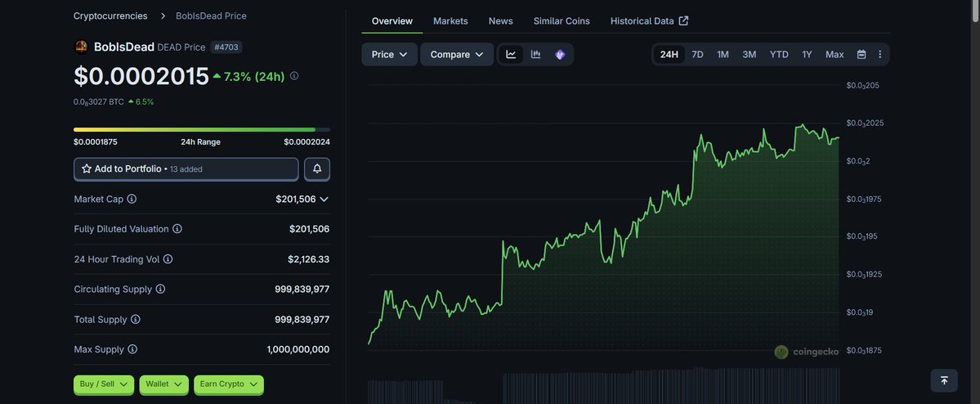This screenshot has height=404, width=980.
Task: Click info icon next to Market Cap
Action: tap(132, 199)
